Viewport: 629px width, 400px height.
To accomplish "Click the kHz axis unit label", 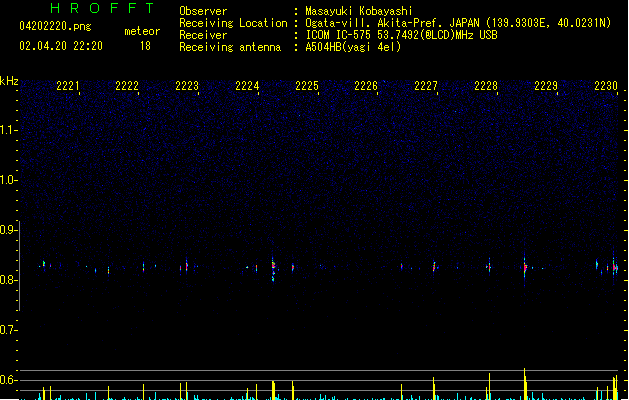I will coord(9,81).
